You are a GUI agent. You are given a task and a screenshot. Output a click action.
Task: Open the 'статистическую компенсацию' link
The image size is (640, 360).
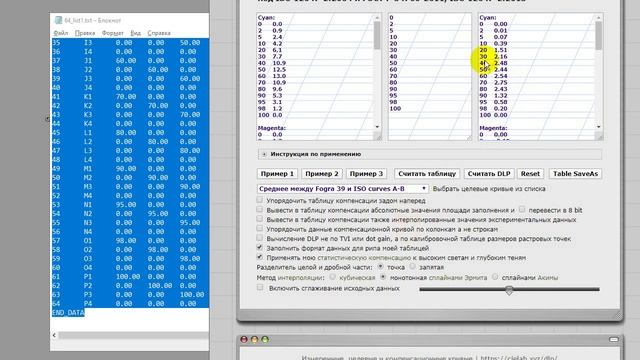coord(364,258)
